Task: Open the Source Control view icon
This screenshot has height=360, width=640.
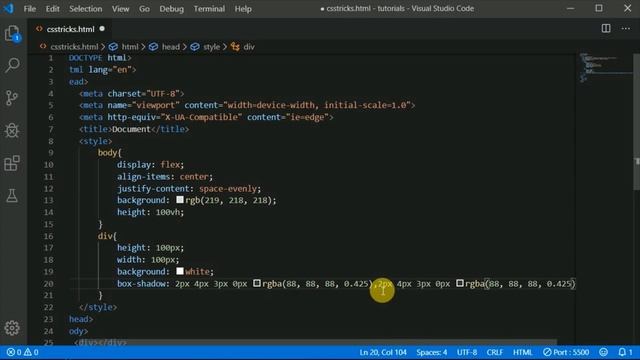Action: tap(12, 98)
